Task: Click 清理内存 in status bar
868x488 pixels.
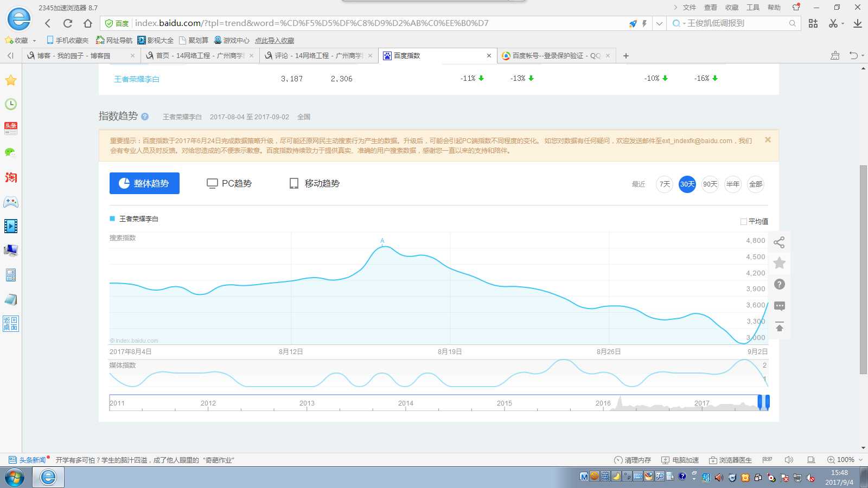Action: (x=633, y=460)
